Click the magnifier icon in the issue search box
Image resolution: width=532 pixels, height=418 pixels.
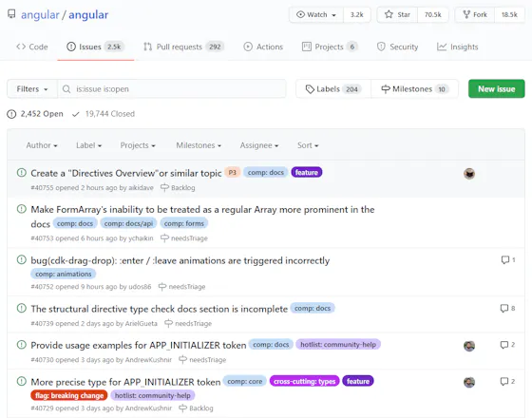point(66,89)
